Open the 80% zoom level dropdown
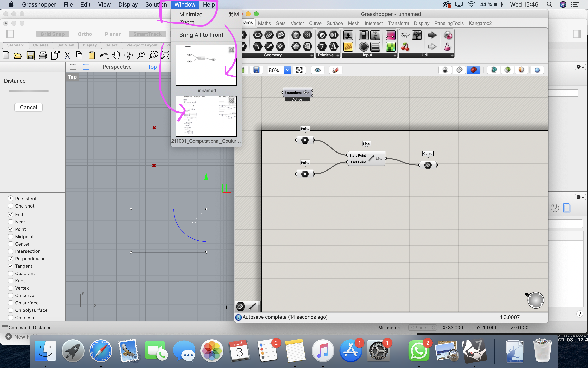Image resolution: width=588 pixels, height=368 pixels. click(x=287, y=70)
